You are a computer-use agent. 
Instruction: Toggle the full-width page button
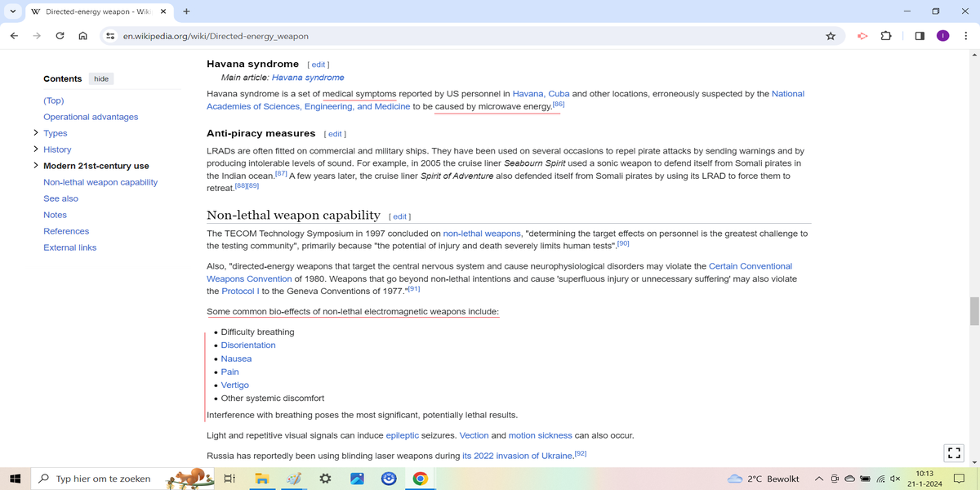point(953,452)
